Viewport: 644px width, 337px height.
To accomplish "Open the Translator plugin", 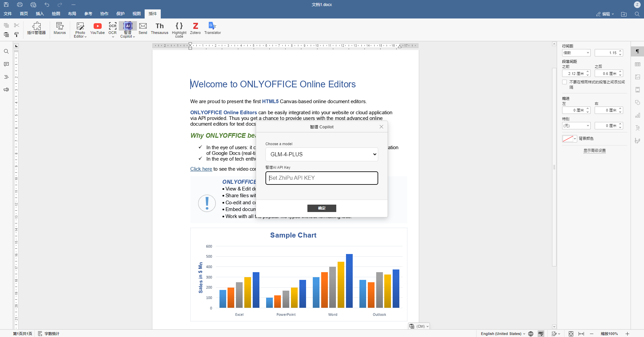I will (212, 29).
